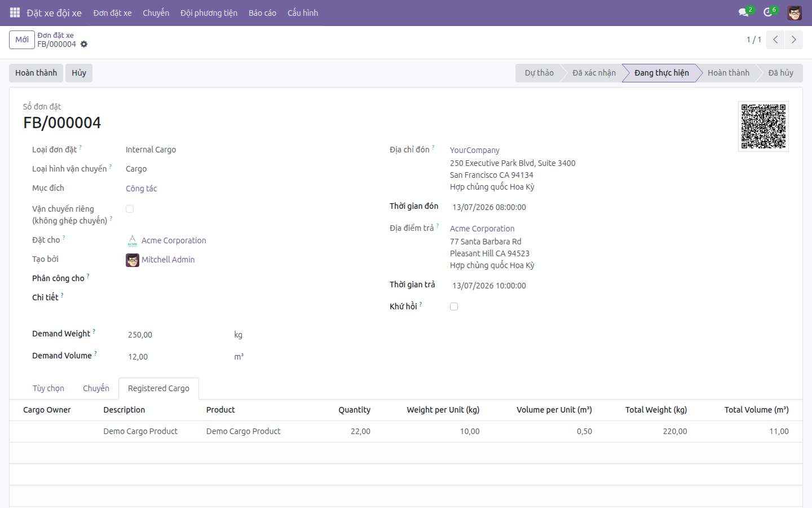Toggle the Khứ hồi checkbox
Image resolution: width=812 pixels, height=508 pixels.
point(454,306)
